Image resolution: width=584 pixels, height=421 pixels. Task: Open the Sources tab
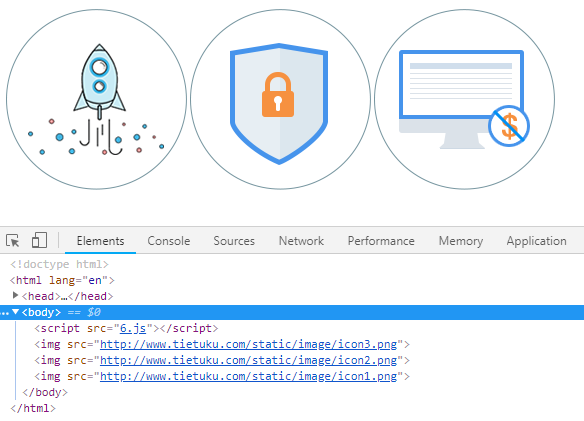tap(234, 241)
